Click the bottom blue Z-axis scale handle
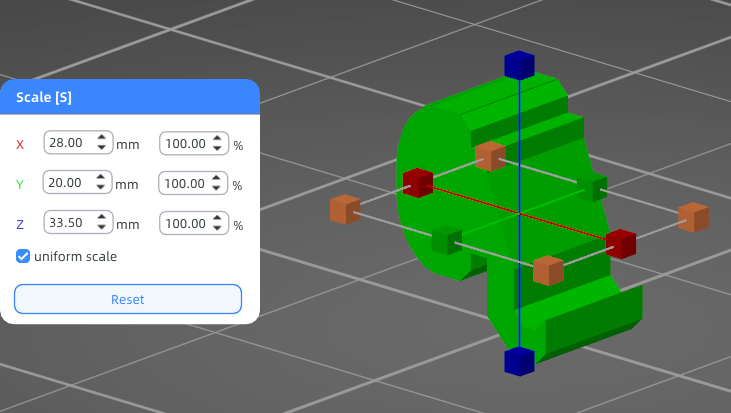The image size is (731, 413). [519, 361]
